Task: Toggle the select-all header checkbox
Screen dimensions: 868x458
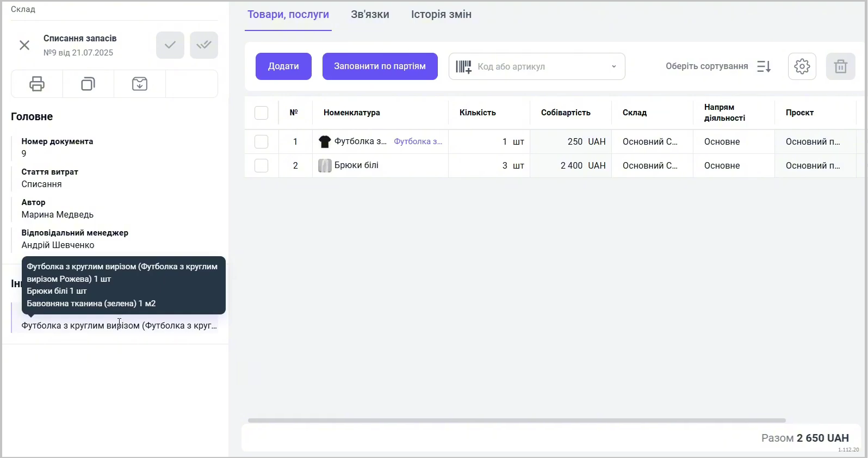Action: click(261, 113)
